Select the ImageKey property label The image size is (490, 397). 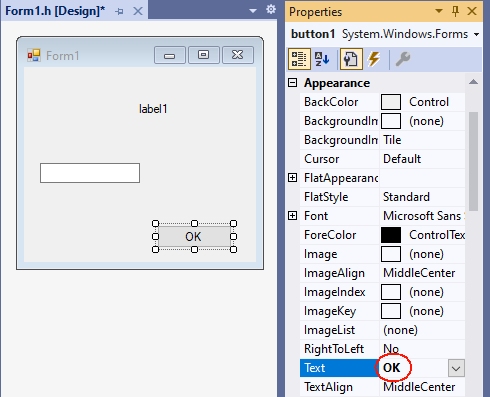pos(330,311)
